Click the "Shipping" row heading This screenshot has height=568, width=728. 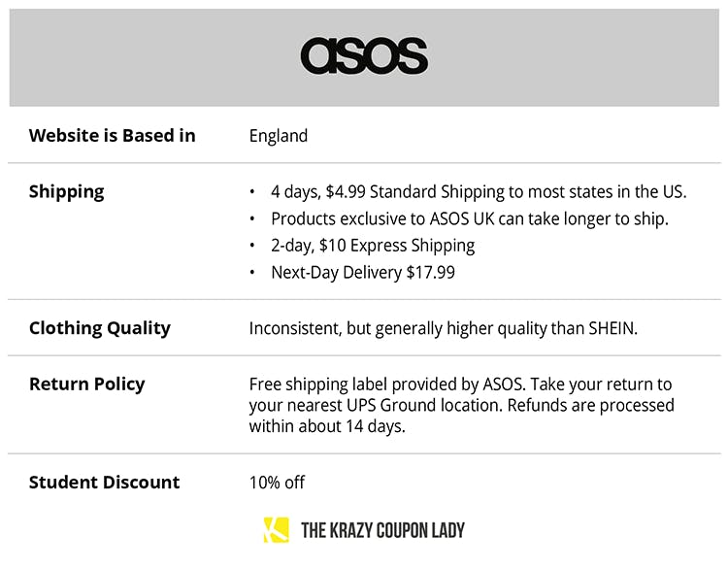[x=66, y=191]
